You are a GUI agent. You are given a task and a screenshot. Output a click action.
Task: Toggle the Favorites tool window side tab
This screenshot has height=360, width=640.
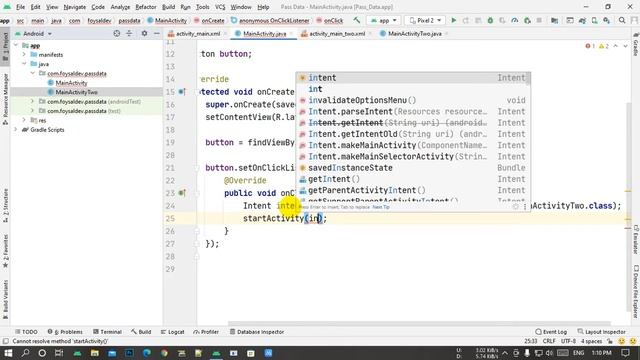tap(5, 251)
